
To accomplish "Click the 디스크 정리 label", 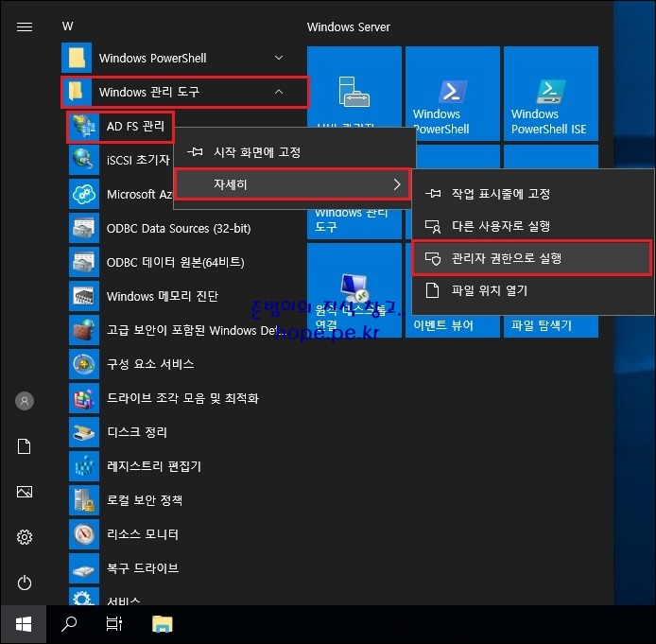I will coord(137,432).
